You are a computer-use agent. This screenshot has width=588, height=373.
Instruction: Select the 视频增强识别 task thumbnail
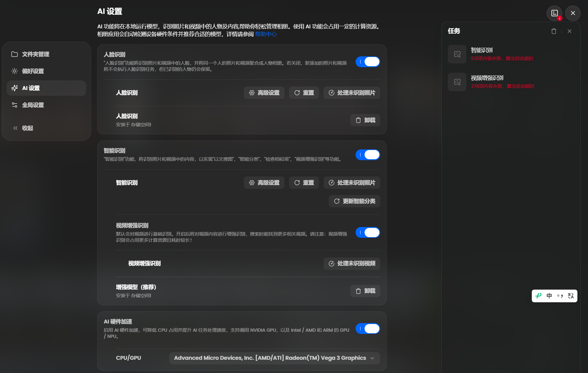(457, 82)
